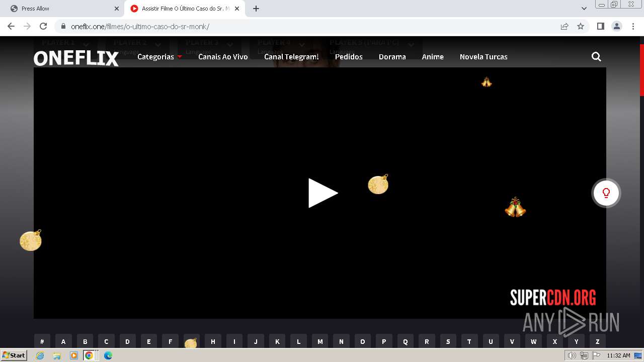Image resolution: width=644 pixels, height=362 pixels.
Task: Filter titles by letter V
Action: click(x=512, y=341)
